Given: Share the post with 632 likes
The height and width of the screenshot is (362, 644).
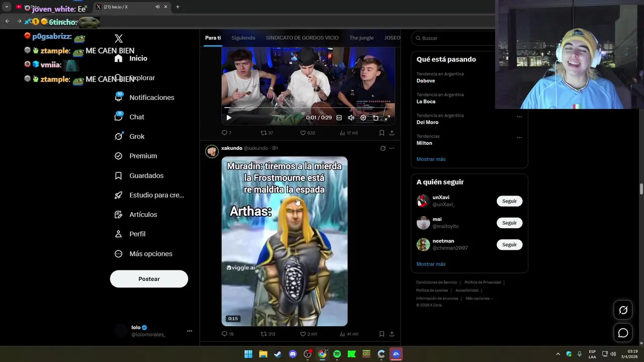Looking at the screenshot, I should tap(392, 133).
